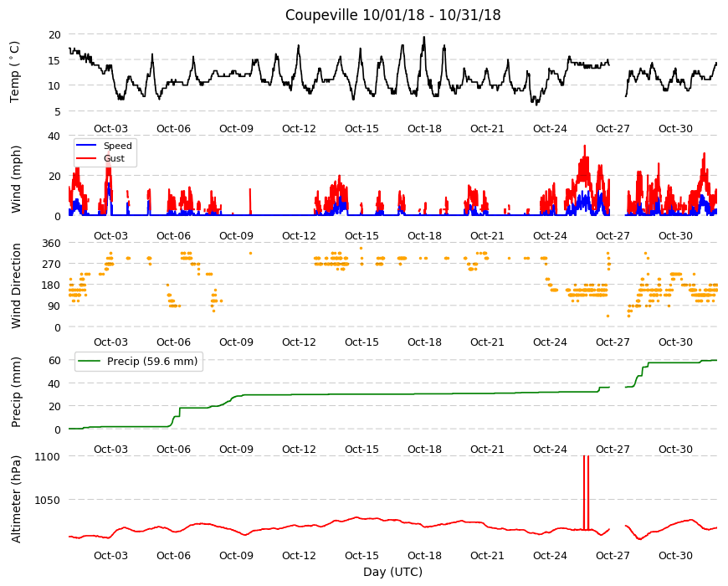Click Oct-27 tick under wind speed chart
The height and width of the screenshot is (586, 728).
613,235
